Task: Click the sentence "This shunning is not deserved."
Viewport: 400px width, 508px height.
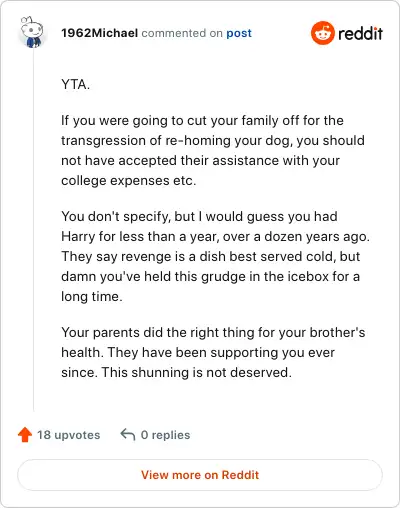Action: point(197,372)
